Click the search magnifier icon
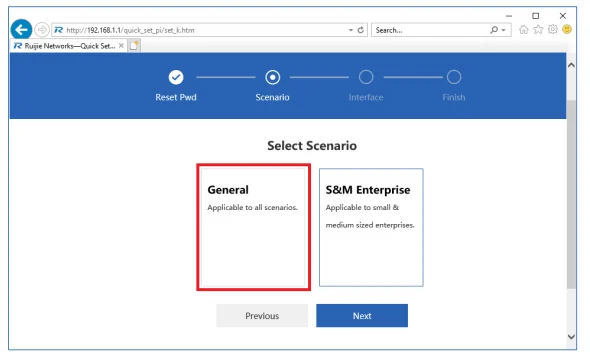Image resolution: width=590 pixels, height=360 pixels. [x=494, y=30]
